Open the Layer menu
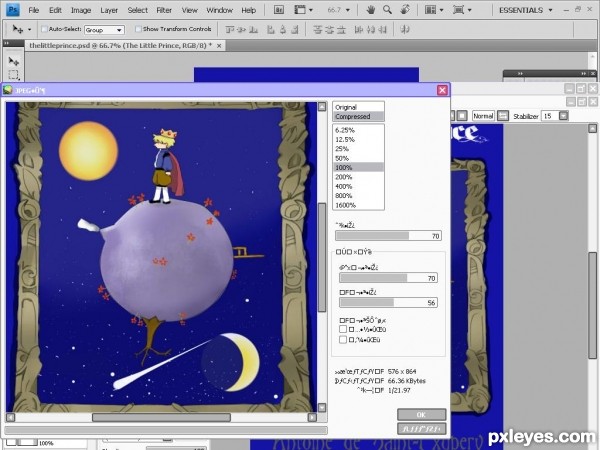600x450 pixels. (x=109, y=10)
